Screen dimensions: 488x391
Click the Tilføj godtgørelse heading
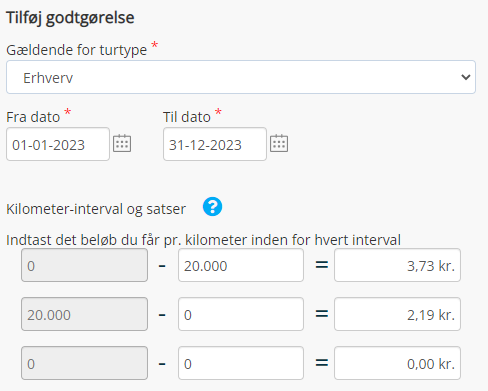(70, 18)
